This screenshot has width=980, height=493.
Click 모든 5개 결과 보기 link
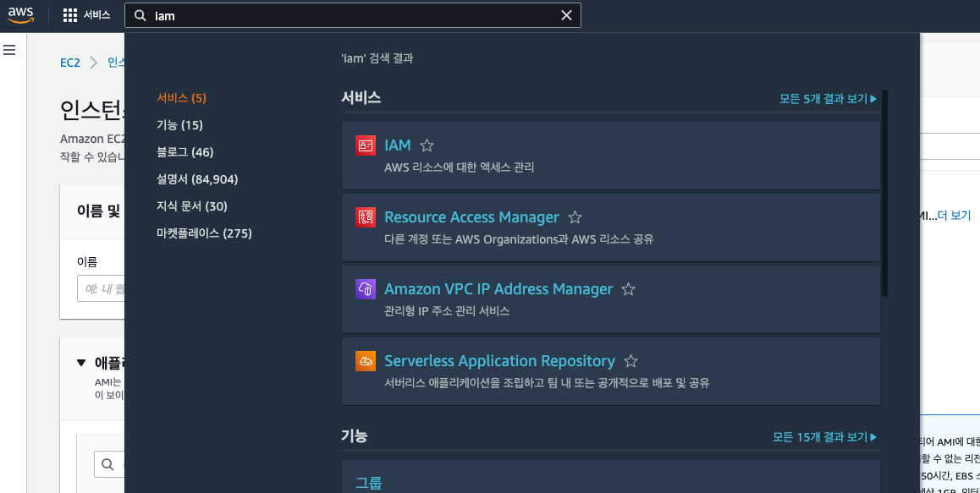829,99
